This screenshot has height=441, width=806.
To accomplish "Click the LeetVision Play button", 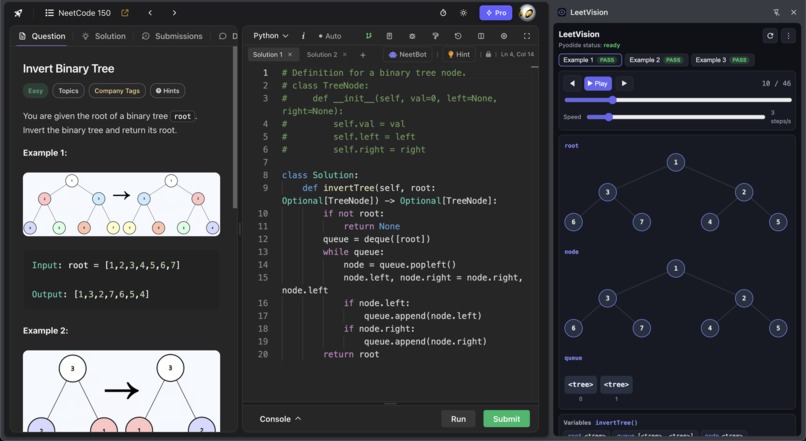I will [x=597, y=83].
